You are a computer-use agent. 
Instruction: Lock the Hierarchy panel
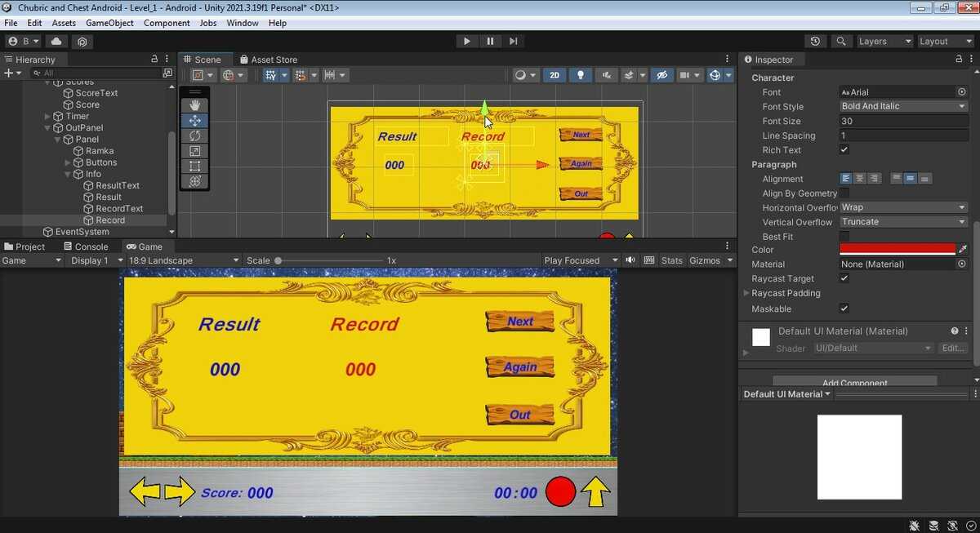154,60
